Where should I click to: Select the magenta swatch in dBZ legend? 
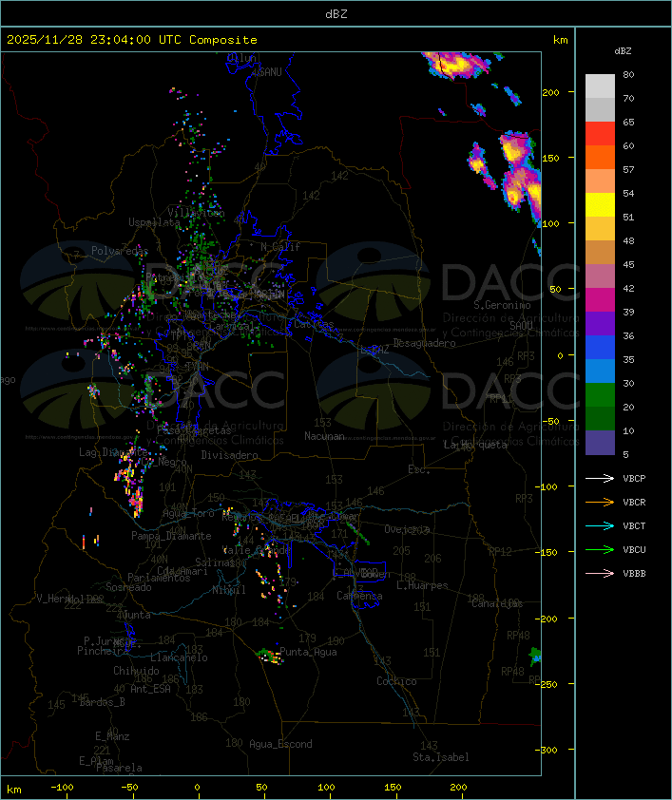pyautogui.click(x=600, y=300)
